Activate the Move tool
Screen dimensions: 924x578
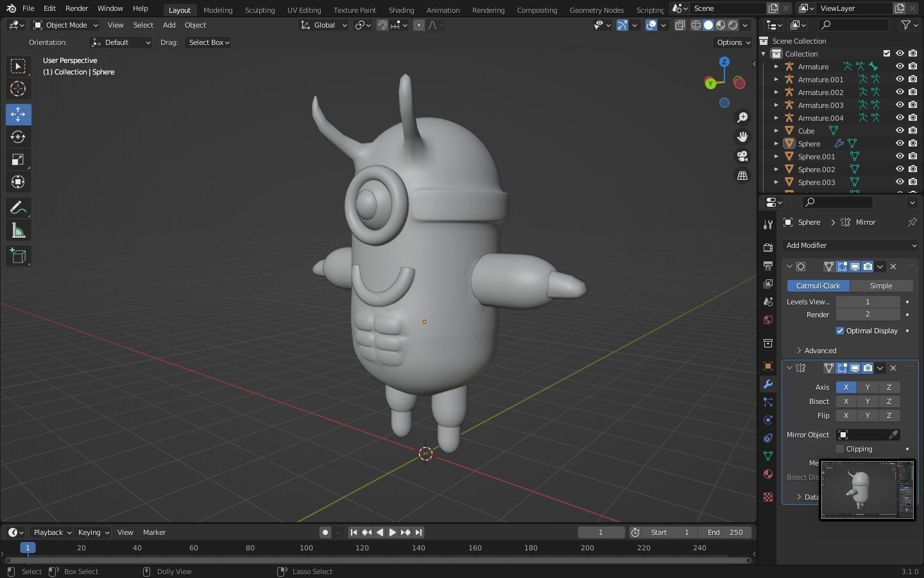click(x=18, y=114)
